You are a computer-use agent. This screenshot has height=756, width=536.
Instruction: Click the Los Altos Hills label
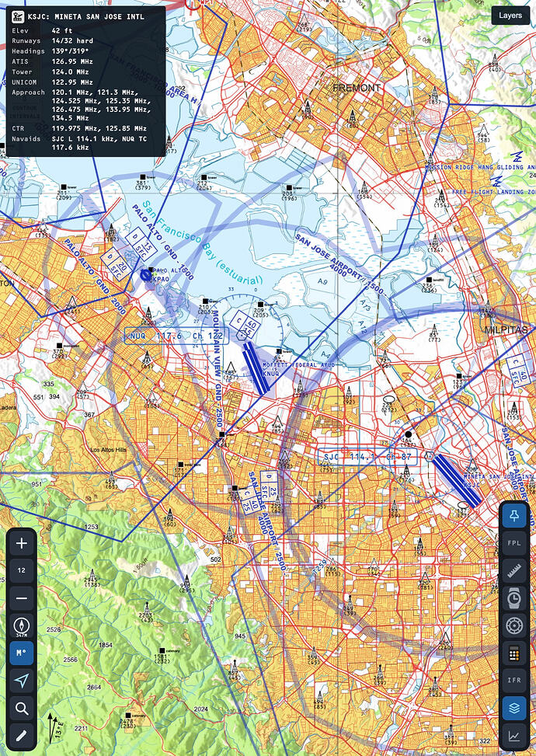pos(109,450)
